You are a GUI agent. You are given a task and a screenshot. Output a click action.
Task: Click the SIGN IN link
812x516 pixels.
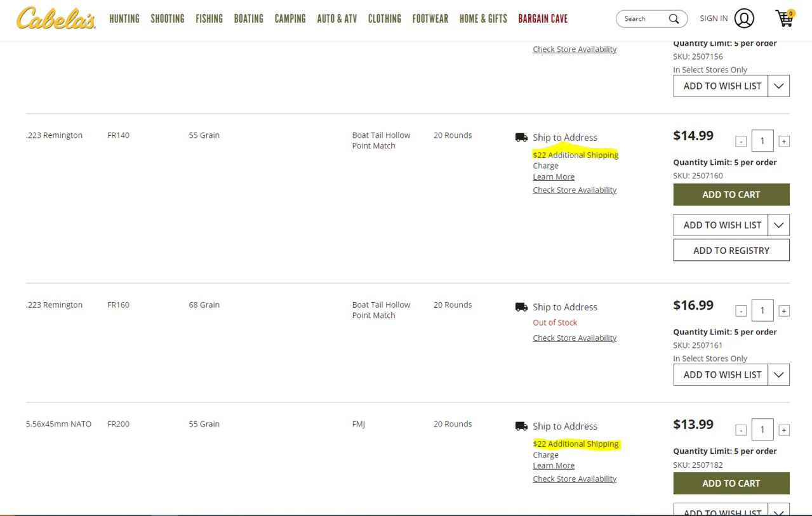click(714, 18)
